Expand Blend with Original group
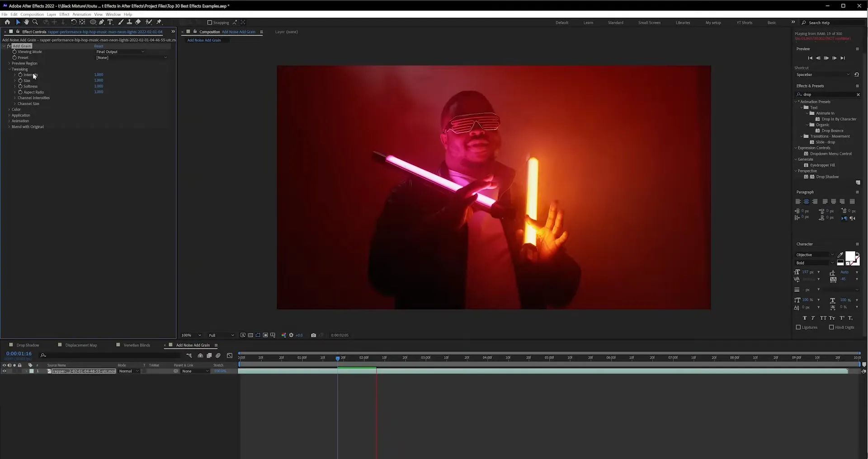Image resolution: width=868 pixels, height=459 pixels. click(x=9, y=127)
